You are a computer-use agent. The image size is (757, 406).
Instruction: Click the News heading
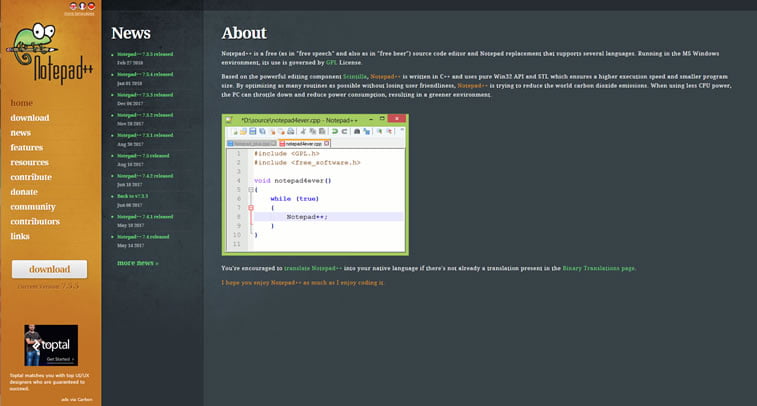tap(131, 33)
